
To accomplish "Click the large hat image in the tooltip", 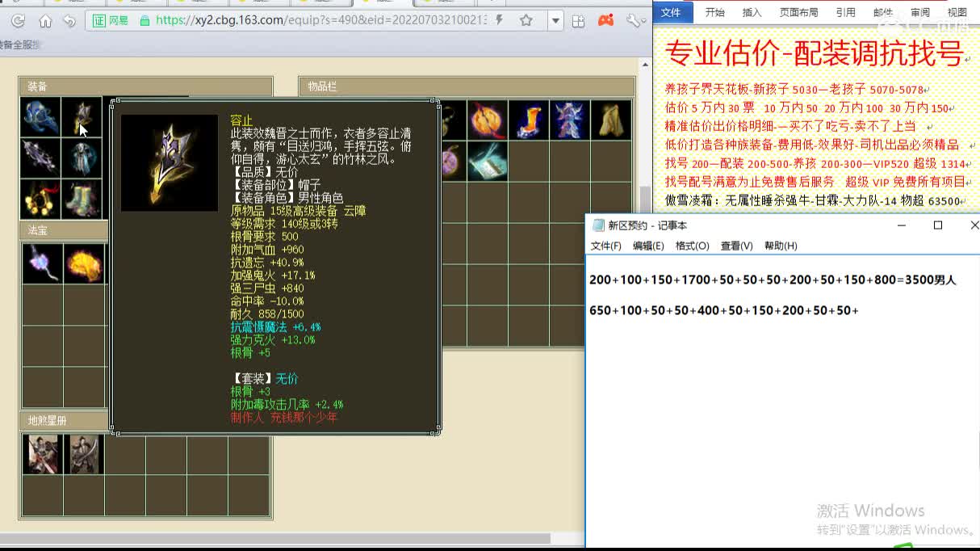I will pyautogui.click(x=170, y=162).
